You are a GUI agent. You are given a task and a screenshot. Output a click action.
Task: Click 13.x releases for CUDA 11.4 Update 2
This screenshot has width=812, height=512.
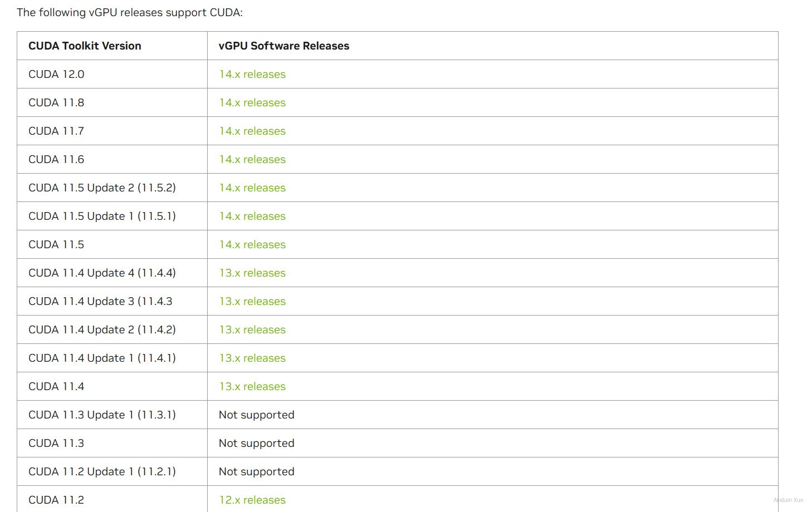coord(252,330)
